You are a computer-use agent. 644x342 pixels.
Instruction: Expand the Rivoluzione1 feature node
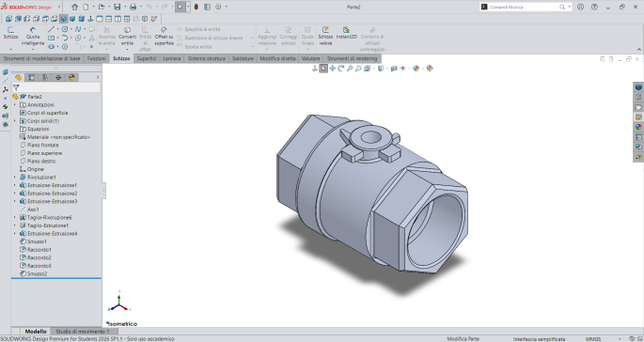pos(15,177)
